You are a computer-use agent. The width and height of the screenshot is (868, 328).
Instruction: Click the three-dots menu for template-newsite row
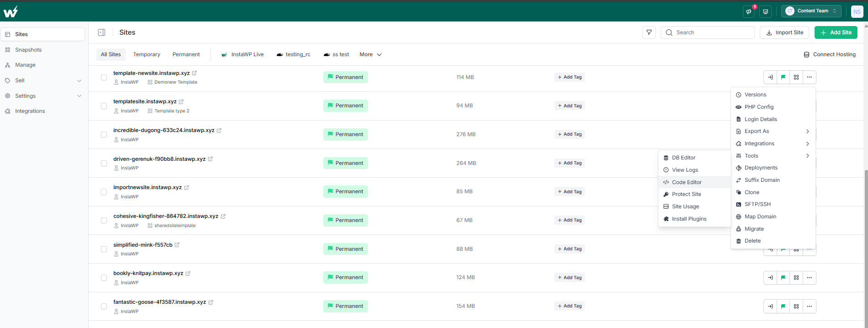(810, 77)
